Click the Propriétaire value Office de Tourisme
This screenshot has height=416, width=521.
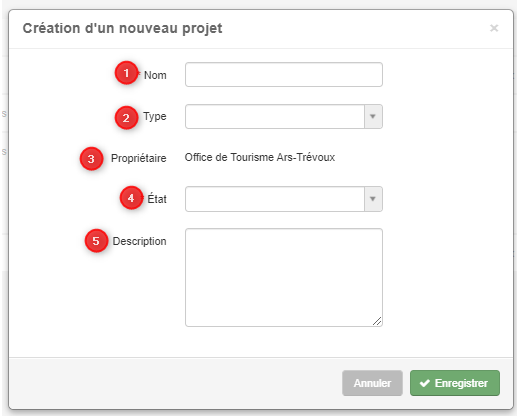pyautogui.click(x=260, y=157)
